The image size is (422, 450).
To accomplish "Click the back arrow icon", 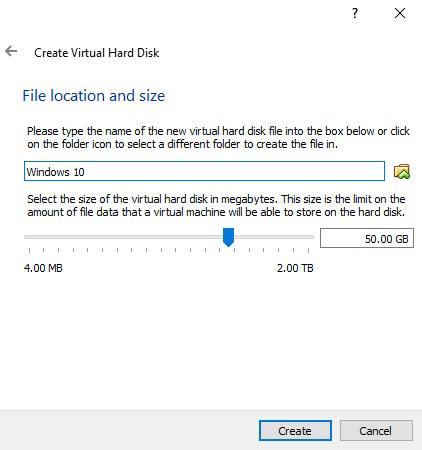I will [11, 51].
